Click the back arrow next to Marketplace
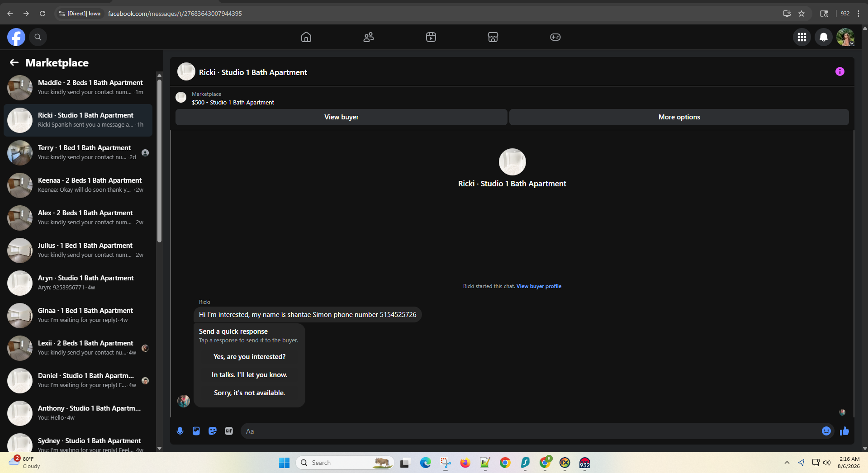 tap(14, 62)
